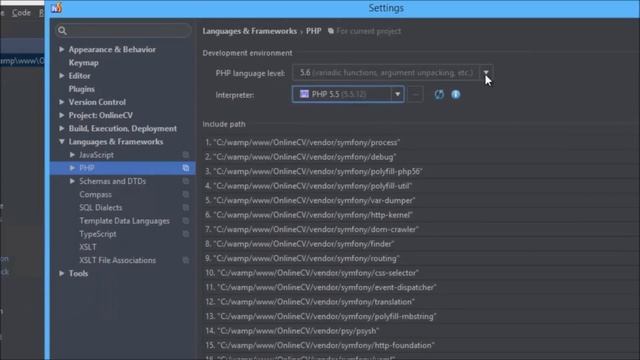This screenshot has width=640, height=360.
Task: Select include path symfony/http-kernel
Action: tap(309, 215)
